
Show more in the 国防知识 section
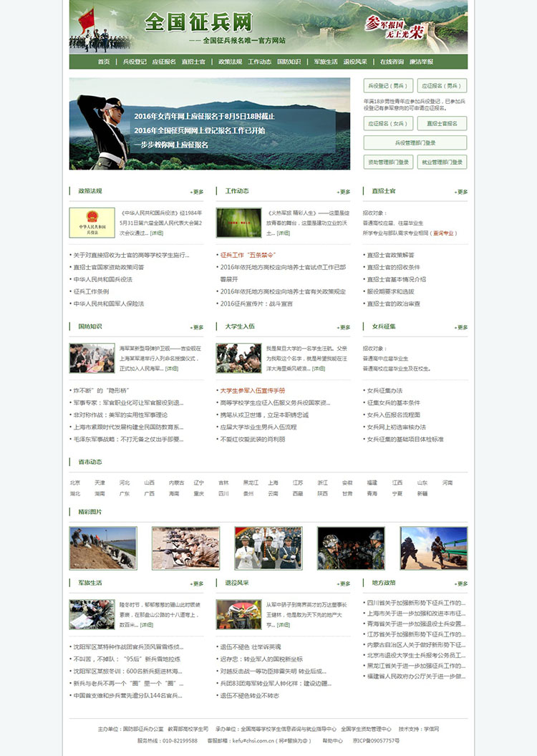197,327
